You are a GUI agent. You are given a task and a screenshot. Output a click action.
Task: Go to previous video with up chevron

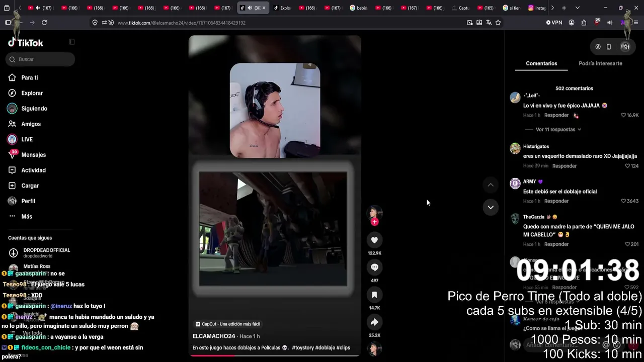coord(491,185)
